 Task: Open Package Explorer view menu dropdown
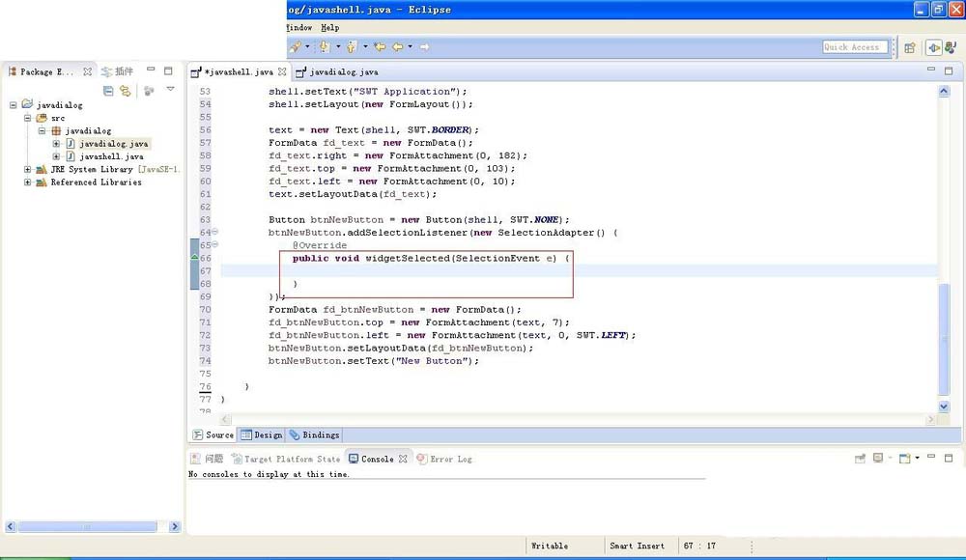[170, 90]
